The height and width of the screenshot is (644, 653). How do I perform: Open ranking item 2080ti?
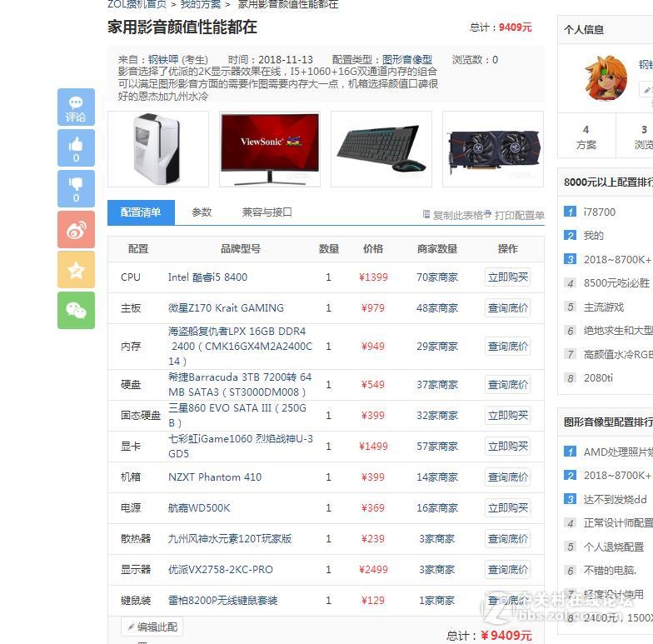tap(598, 378)
